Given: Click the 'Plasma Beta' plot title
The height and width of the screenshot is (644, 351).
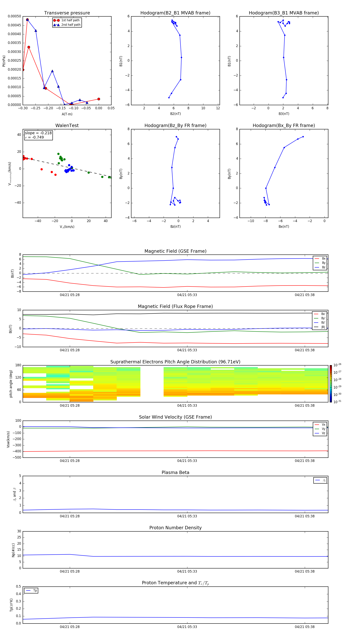Looking at the screenshot, I should point(175,473).
